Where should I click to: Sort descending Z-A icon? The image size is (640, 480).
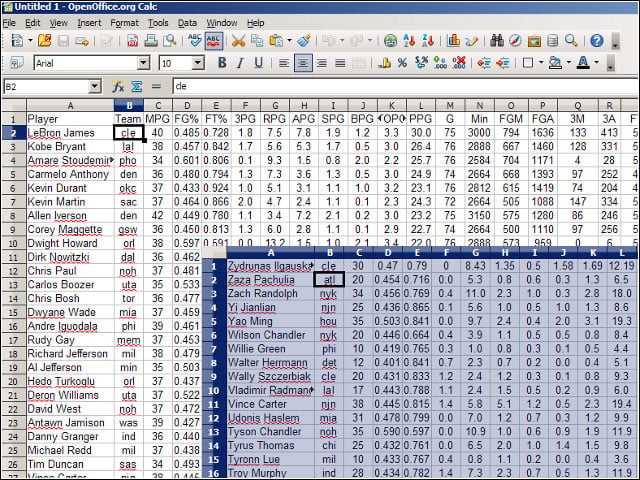pos(428,40)
